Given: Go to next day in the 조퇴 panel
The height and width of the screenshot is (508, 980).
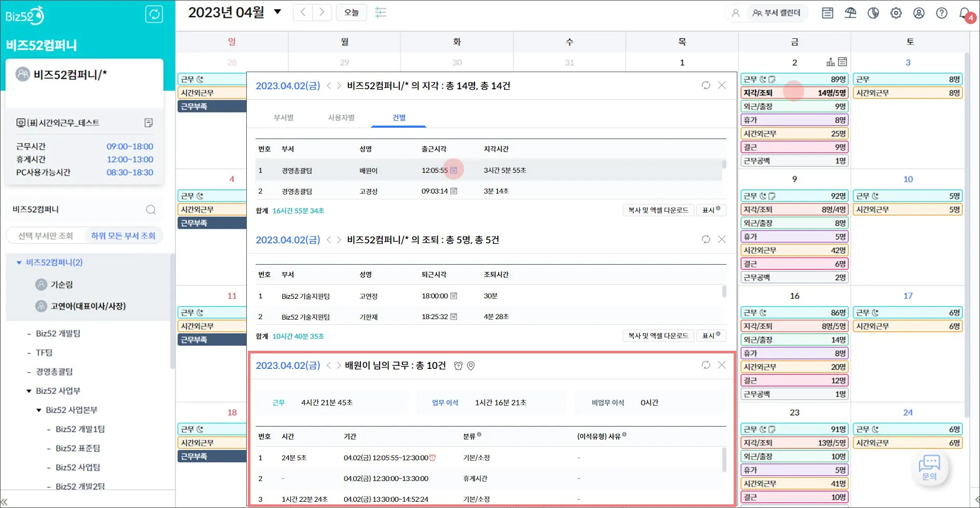Looking at the screenshot, I should pos(339,240).
